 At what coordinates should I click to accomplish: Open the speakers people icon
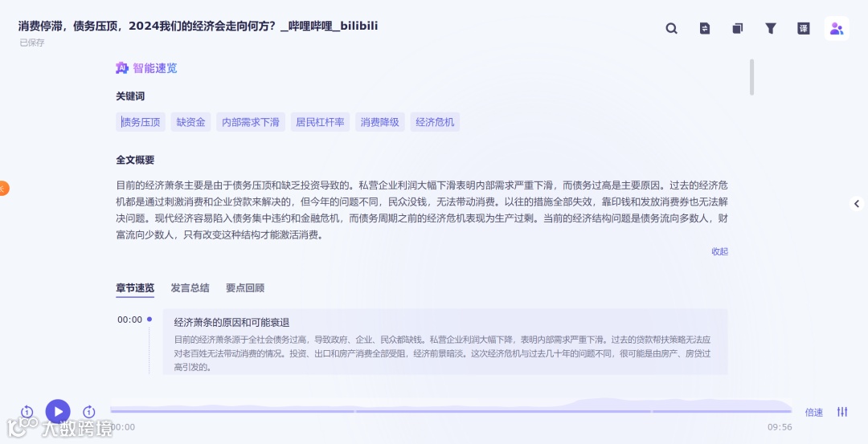837,28
